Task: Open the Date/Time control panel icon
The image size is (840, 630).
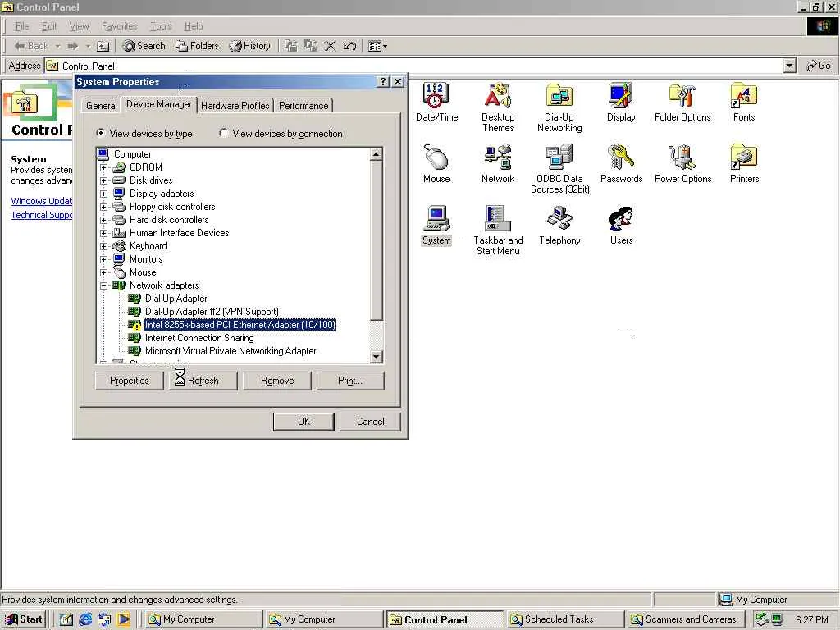Action: 436,103
